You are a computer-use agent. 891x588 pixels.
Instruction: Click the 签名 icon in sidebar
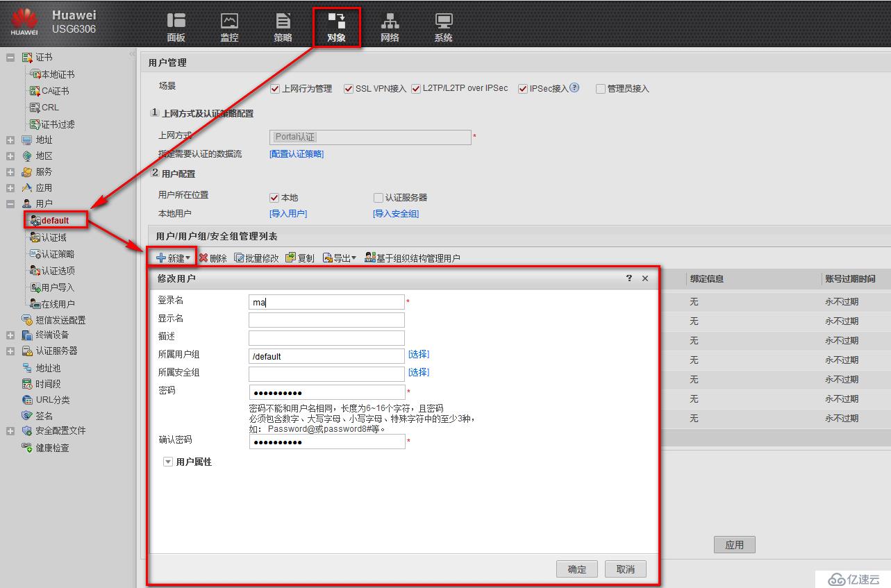[27, 416]
